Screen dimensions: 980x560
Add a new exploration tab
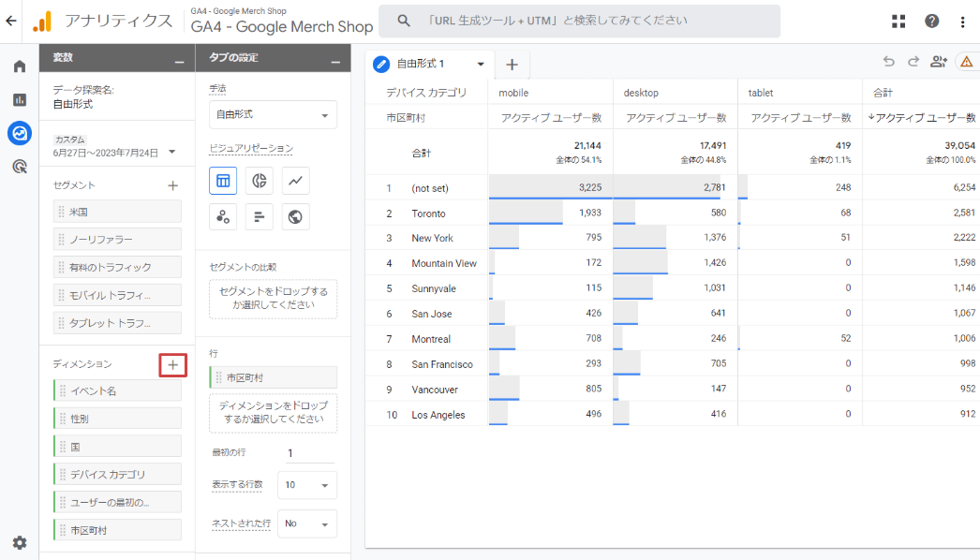[512, 65]
